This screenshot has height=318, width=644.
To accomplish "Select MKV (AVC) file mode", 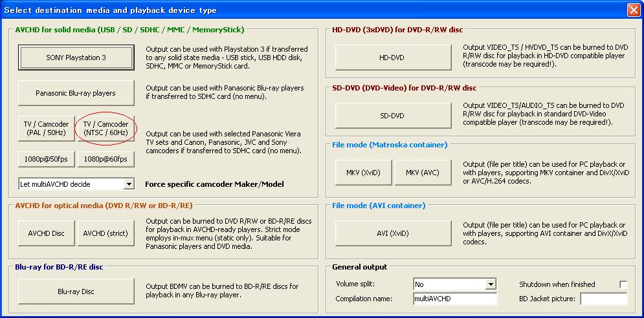I will pos(421,173).
